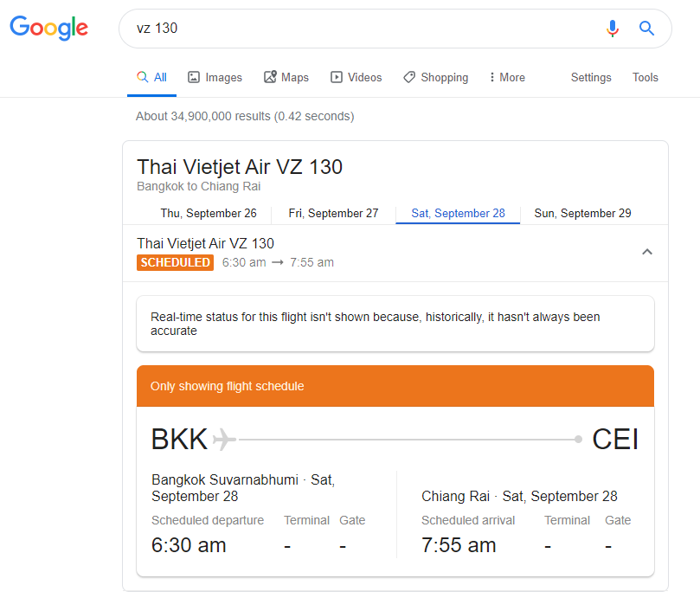
Task: Select Thu, September 26 date tab
Action: click(x=209, y=213)
